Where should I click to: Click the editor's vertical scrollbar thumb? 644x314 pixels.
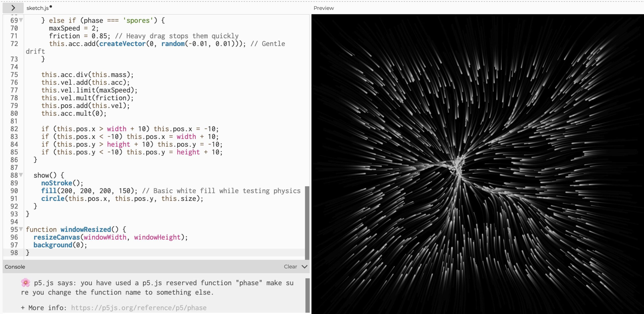[x=307, y=223]
